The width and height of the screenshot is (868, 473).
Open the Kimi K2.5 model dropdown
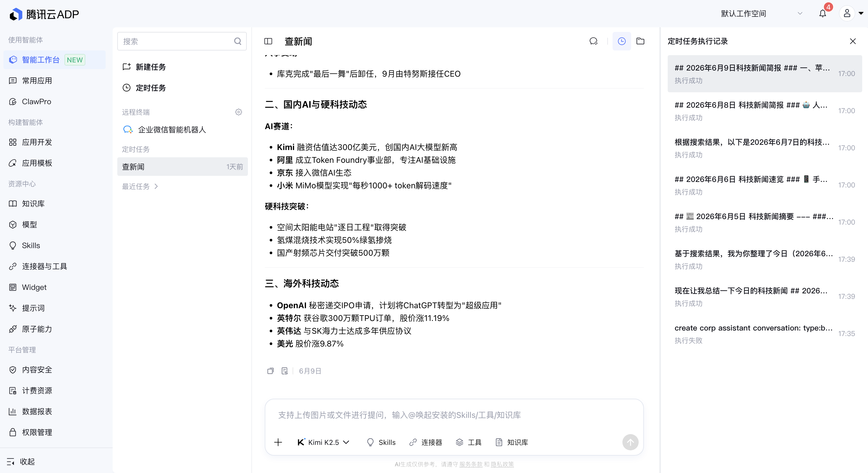coord(323,442)
